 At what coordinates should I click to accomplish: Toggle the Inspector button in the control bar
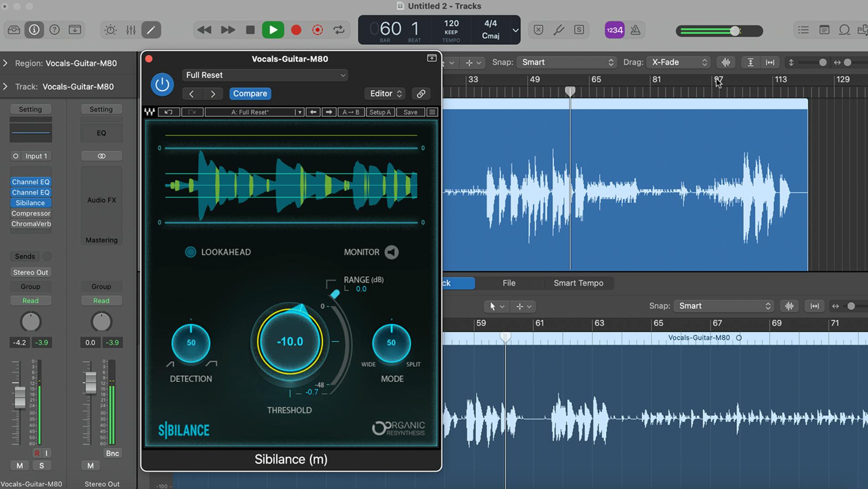(34, 30)
